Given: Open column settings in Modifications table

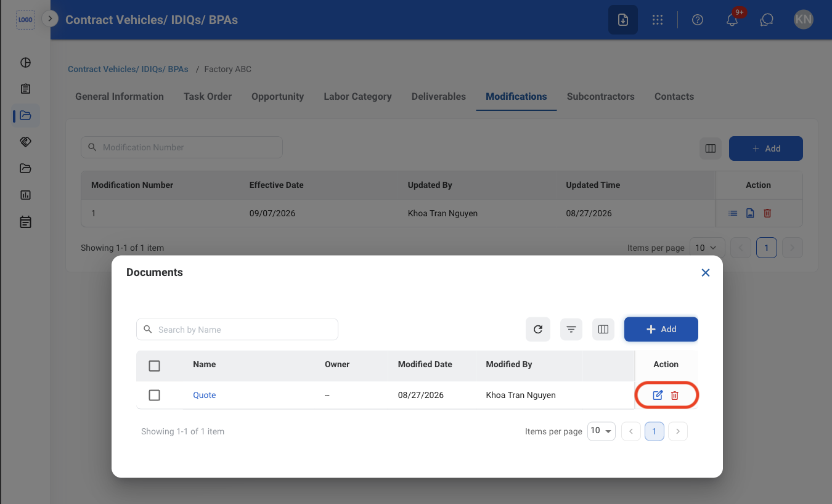Looking at the screenshot, I should point(711,148).
